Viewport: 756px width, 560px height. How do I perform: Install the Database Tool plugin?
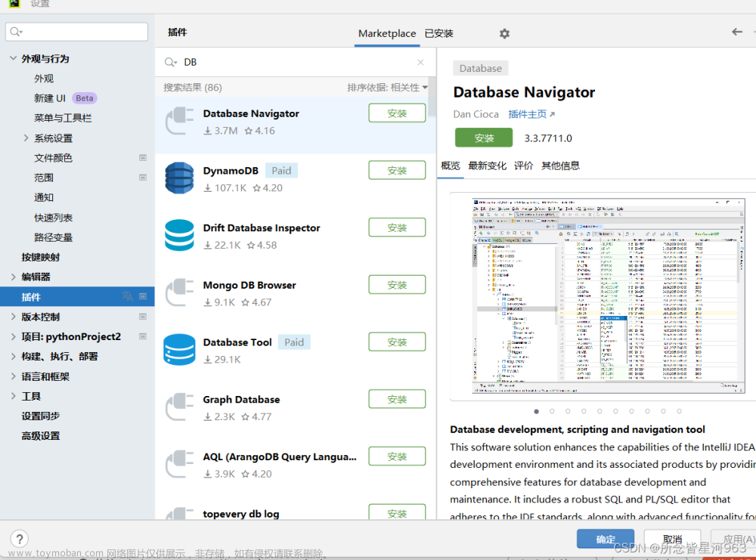pyautogui.click(x=397, y=342)
